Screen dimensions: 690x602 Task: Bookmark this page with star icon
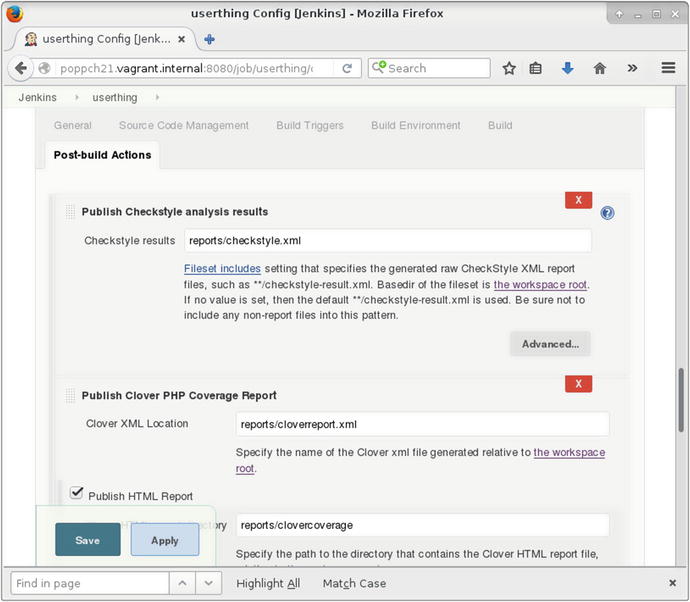pos(509,68)
